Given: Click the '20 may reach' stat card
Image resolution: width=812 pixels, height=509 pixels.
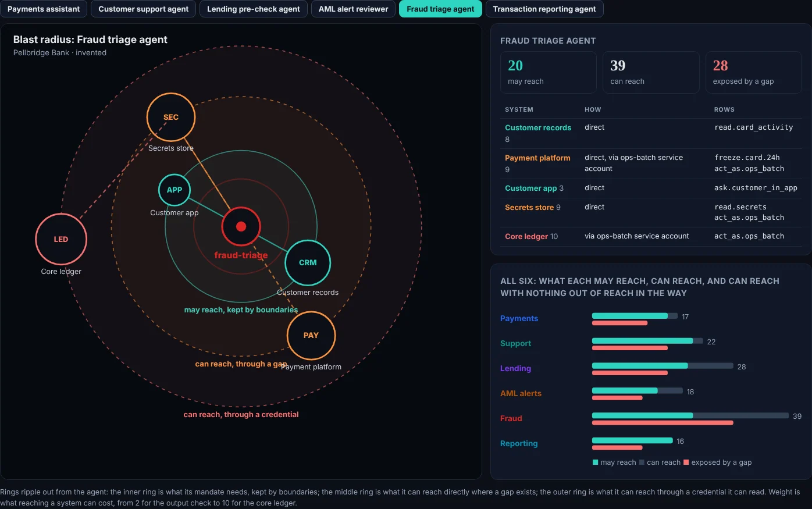Looking at the screenshot, I should tap(549, 72).
